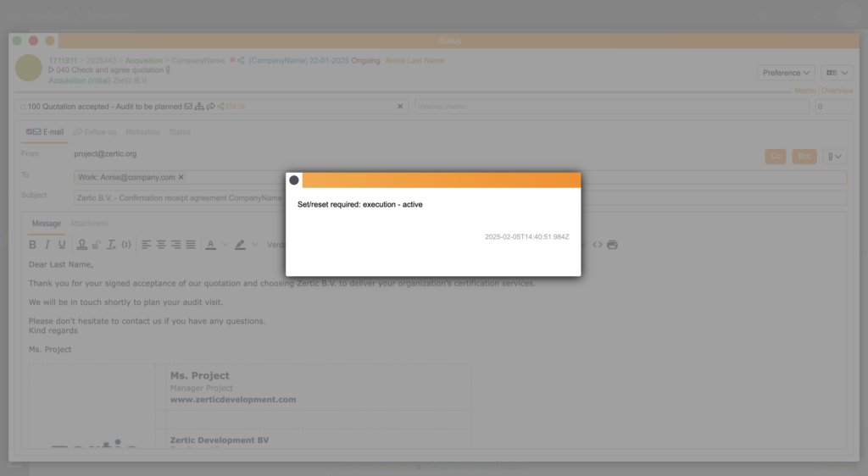Toggle bold formatting in the message editor
This screenshot has height=476, width=868.
(x=32, y=245)
